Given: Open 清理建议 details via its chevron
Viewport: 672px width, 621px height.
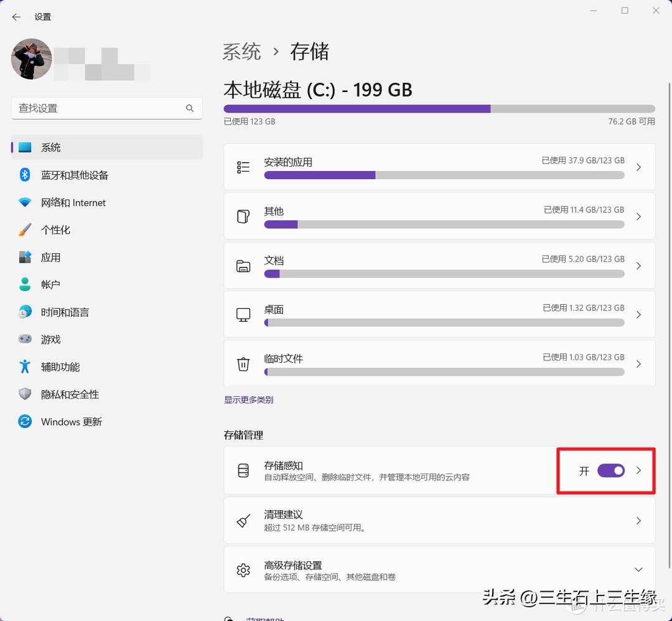Looking at the screenshot, I should pos(638,520).
